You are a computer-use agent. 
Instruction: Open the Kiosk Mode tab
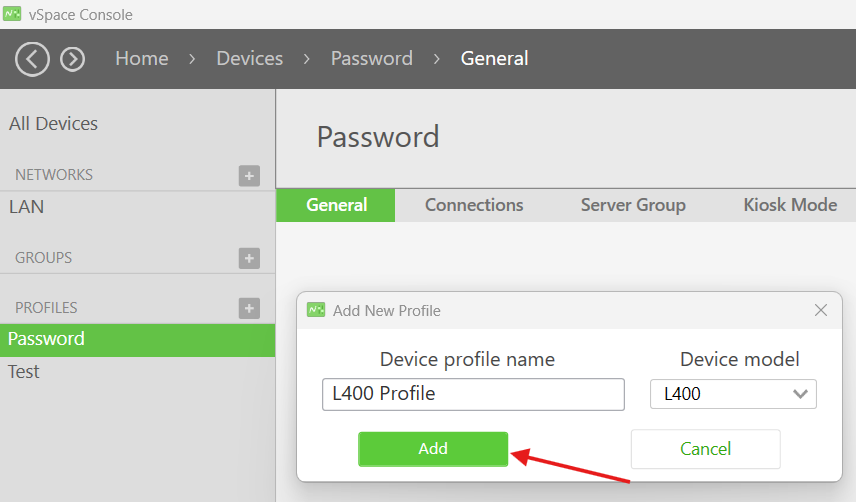(x=790, y=205)
